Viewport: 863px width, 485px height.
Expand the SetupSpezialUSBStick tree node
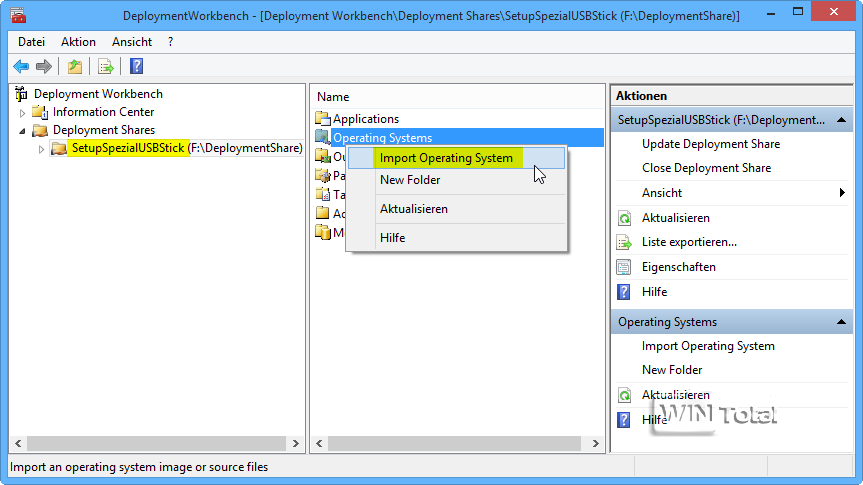(x=41, y=149)
